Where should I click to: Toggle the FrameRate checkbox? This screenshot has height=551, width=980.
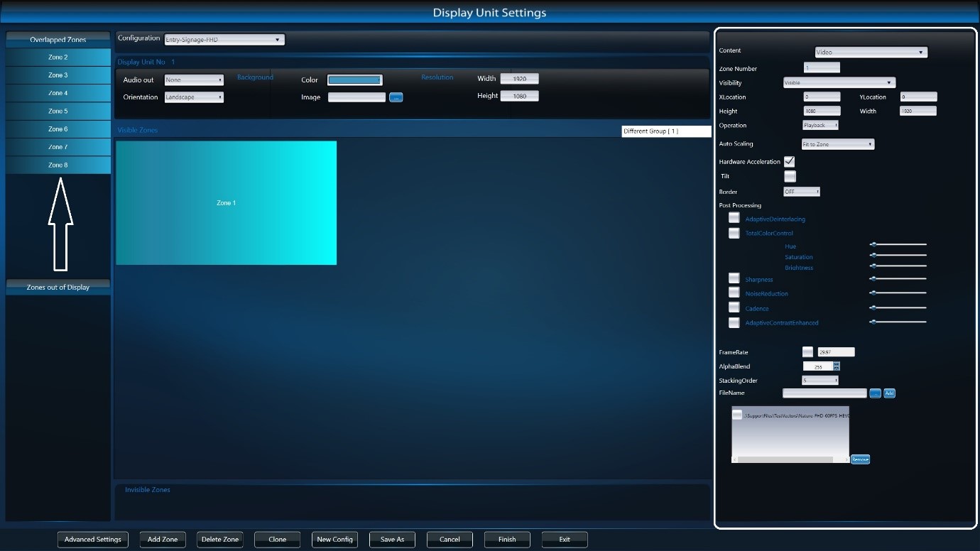pos(807,351)
